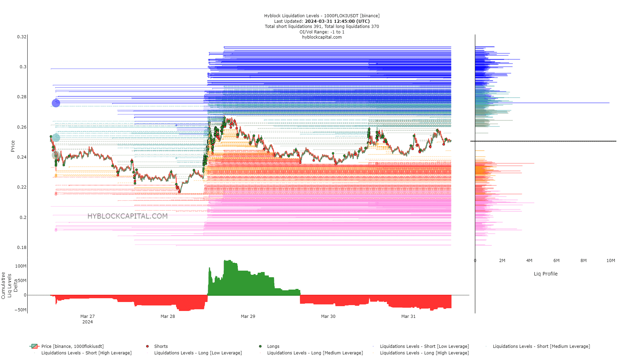Click the Mar 30 date axis label
644x362 pixels.
click(328, 316)
